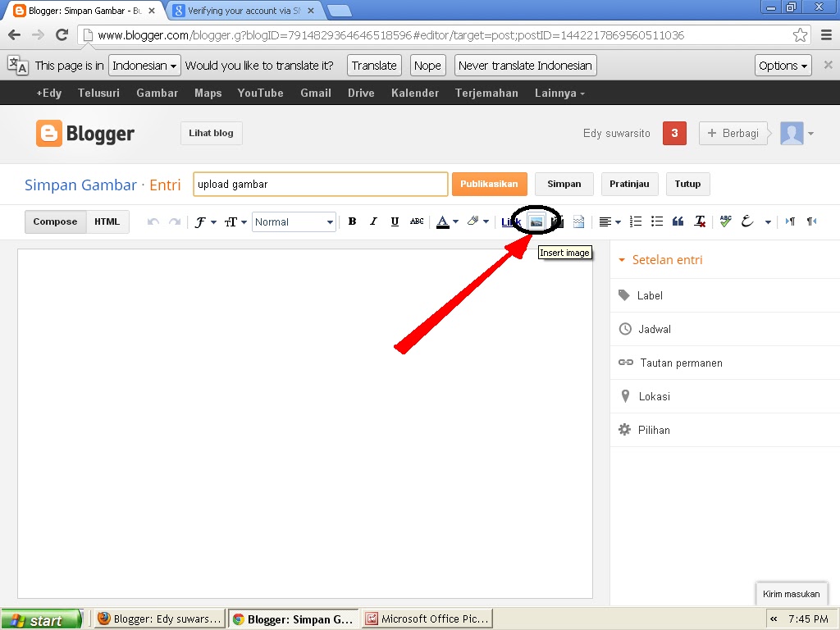Open the font family dropdown
This screenshot has width=840, height=630.
pos(206,221)
